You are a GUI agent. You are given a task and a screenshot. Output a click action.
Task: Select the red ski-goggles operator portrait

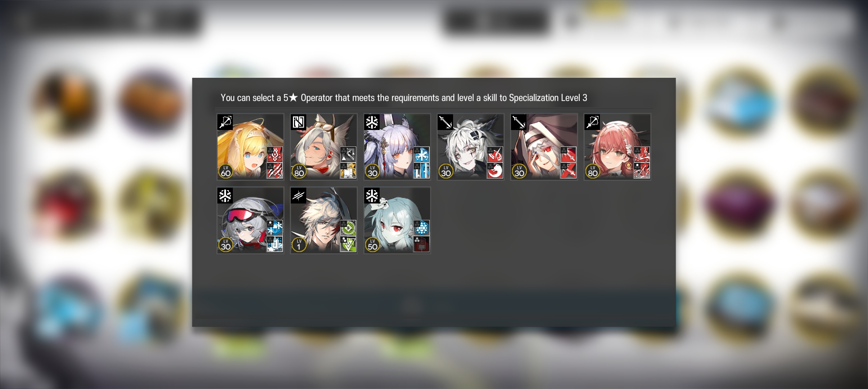[x=250, y=220]
